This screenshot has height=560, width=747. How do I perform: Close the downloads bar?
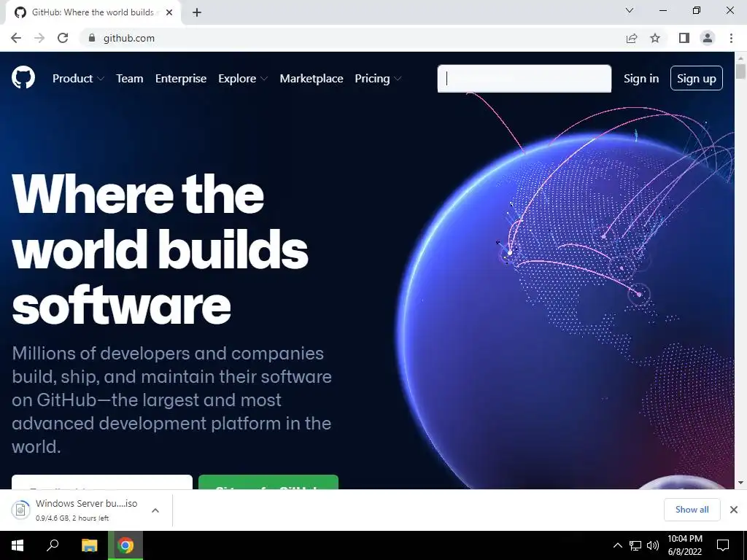pyautogui.click(x=734, y=510)
